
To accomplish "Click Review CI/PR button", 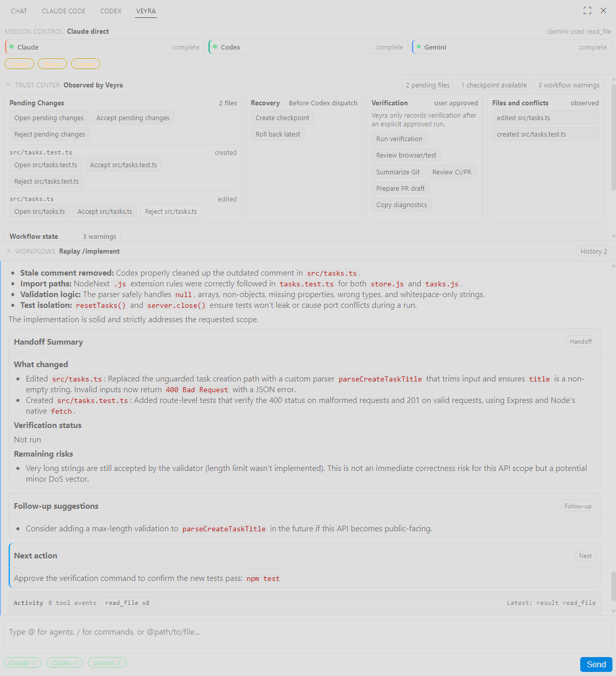I will coord(452,172).
